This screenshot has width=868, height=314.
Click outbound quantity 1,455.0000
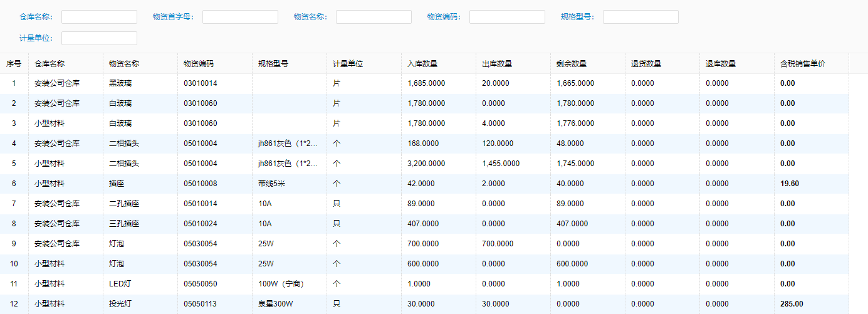pyautogui.click(x=501, y=164)
